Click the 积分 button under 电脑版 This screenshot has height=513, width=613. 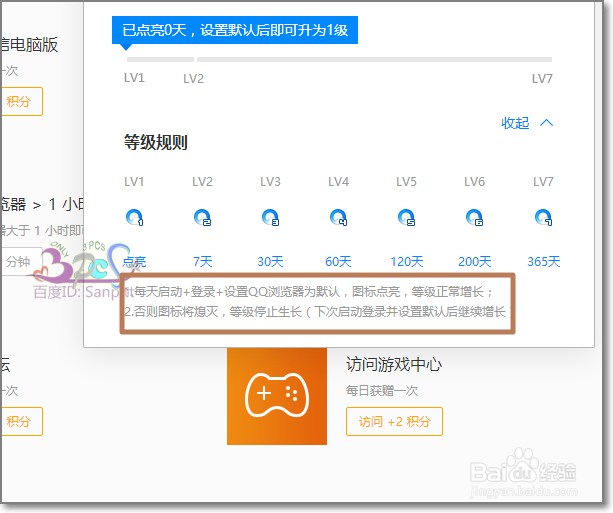(21, 102)
